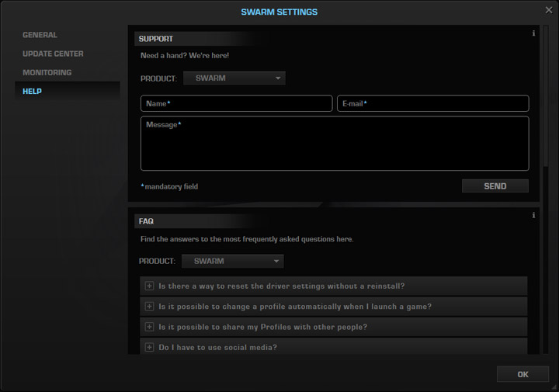
Task: Click the 'Find the answers' FAQ description
Action: 247,239
